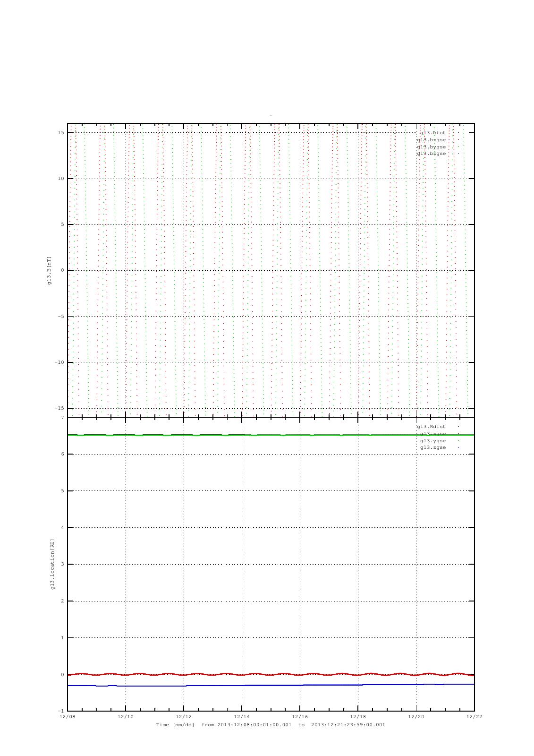Click the 12/08 date tick label
Screen dimensions: 534x756
(68, 717)
